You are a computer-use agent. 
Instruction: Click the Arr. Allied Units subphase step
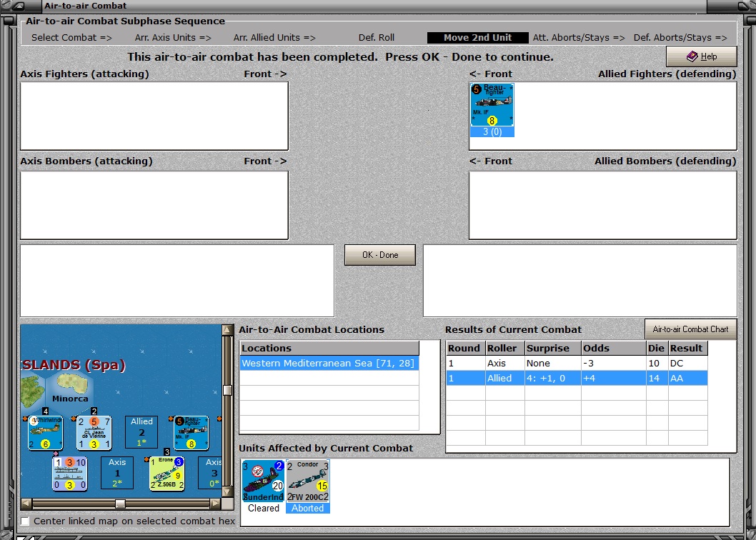click(274, 38)
